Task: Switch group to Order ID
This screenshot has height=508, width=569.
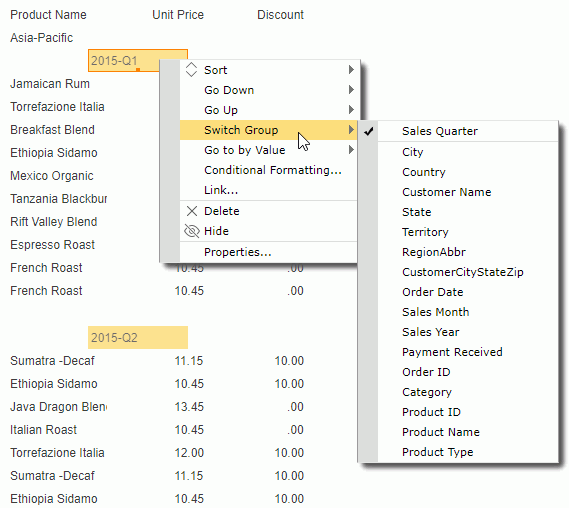Action: 468,372
